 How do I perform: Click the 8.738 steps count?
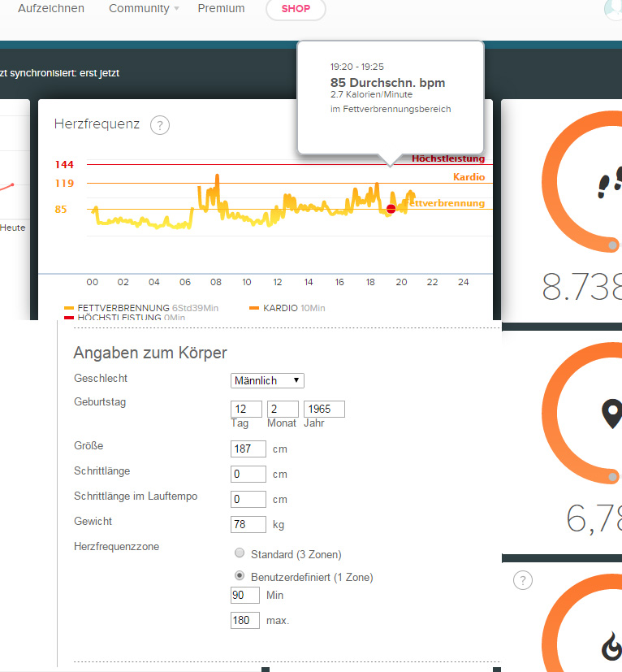(x=582, y=287)
